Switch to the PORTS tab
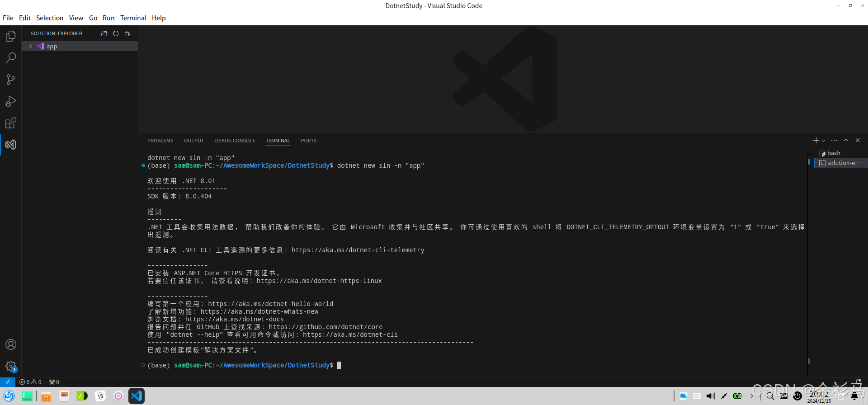Screen dimensions: 868x405 [x=309, y=141]
